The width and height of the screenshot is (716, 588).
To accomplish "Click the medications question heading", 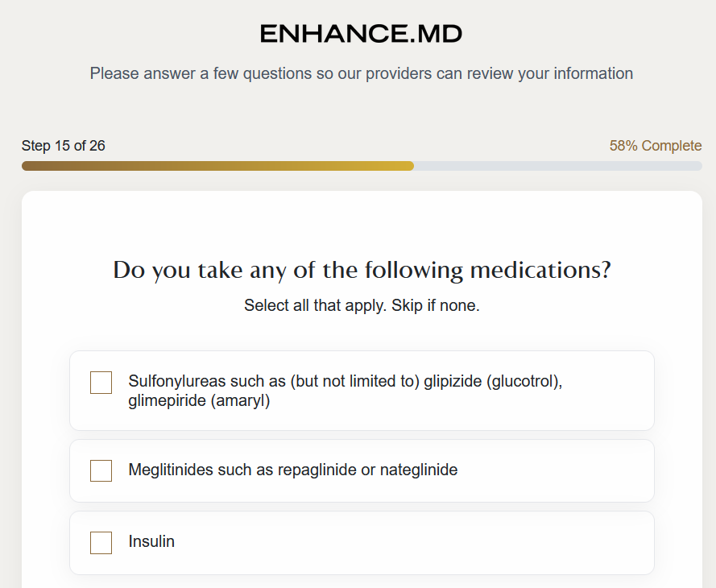I will click(362, 270).
